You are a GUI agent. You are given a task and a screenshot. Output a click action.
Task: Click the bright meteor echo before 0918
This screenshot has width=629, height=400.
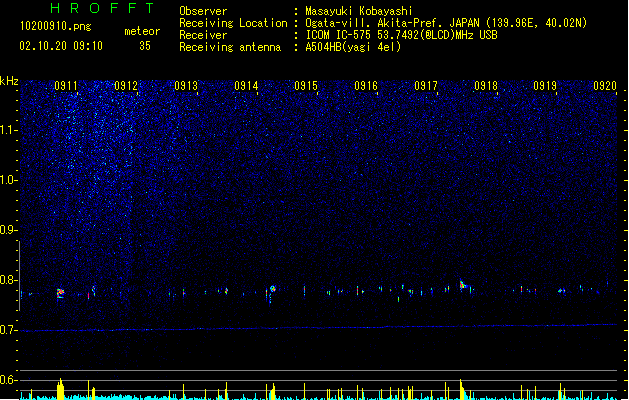(x=463, y=284)
